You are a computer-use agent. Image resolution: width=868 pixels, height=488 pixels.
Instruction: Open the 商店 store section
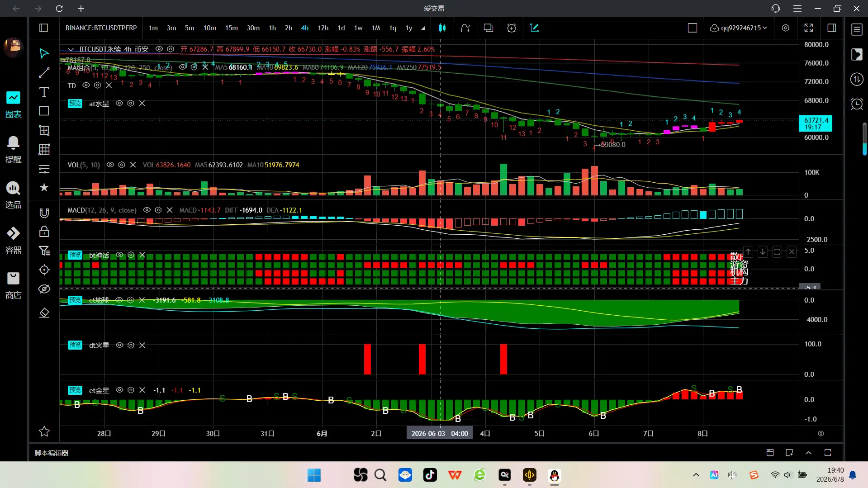(x=13, y=286)
